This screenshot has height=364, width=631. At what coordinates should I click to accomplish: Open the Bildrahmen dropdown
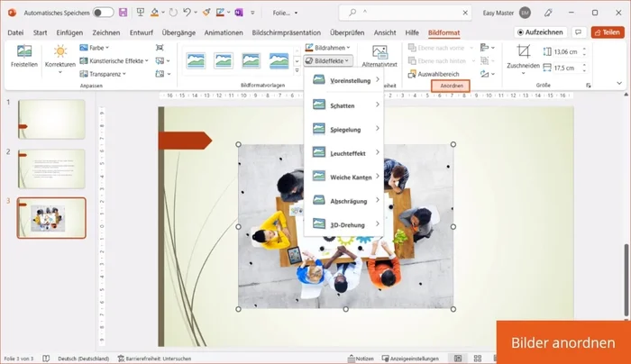[x=328, y=47]
